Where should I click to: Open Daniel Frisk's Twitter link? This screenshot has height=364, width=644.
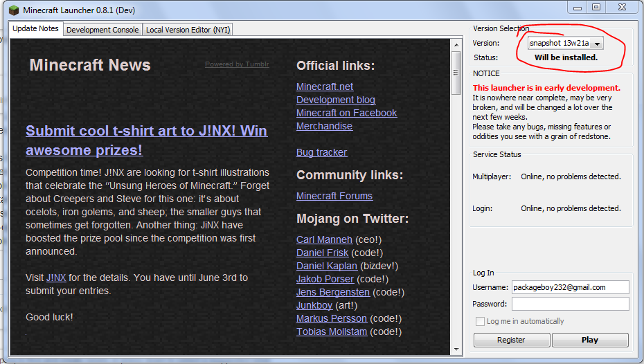tap(323, 253)
